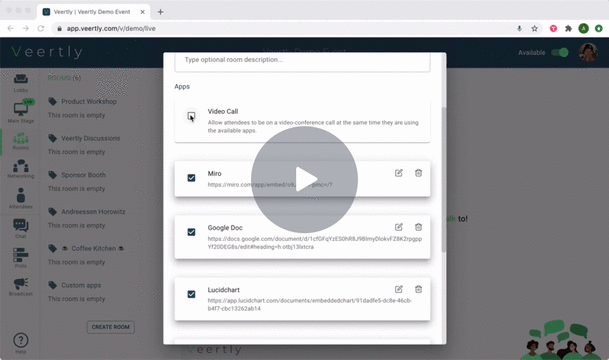Uncheck the Miro app checkbox
Viewport: 609px width, 360px height.
click(x=191, y=178)
